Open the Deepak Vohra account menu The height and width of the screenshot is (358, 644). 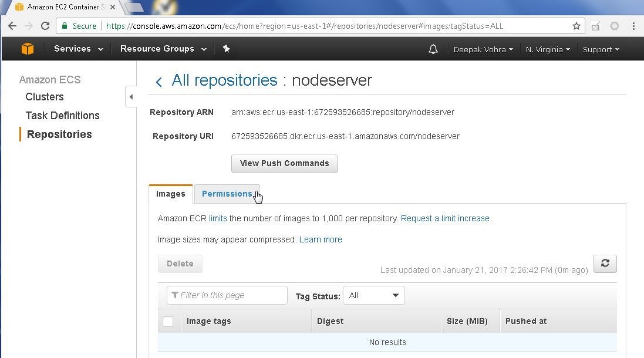click(483, 49)
